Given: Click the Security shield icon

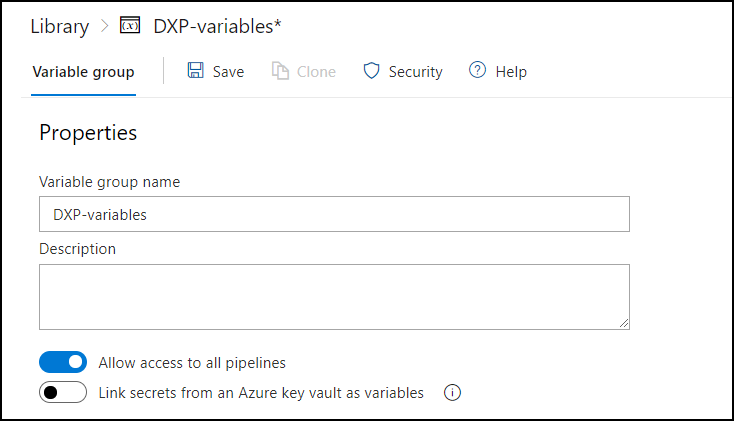Looking at the screenshot, I should (371, 71).
